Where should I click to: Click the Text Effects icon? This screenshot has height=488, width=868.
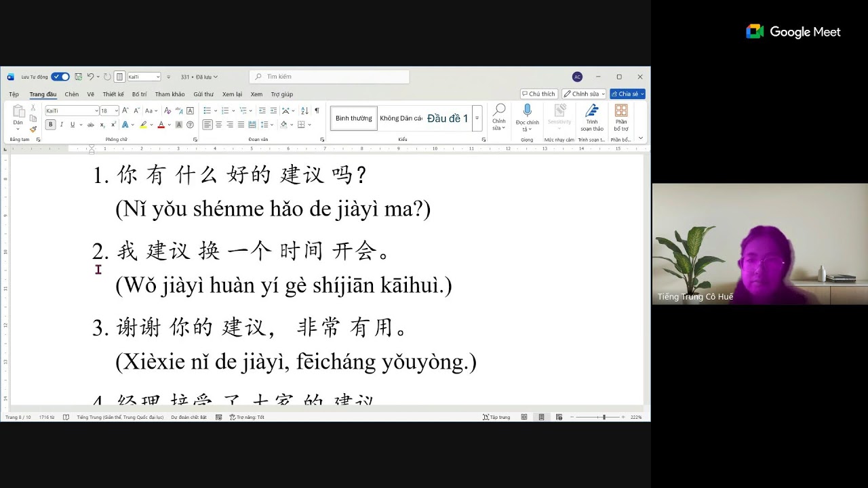point(125,125)
